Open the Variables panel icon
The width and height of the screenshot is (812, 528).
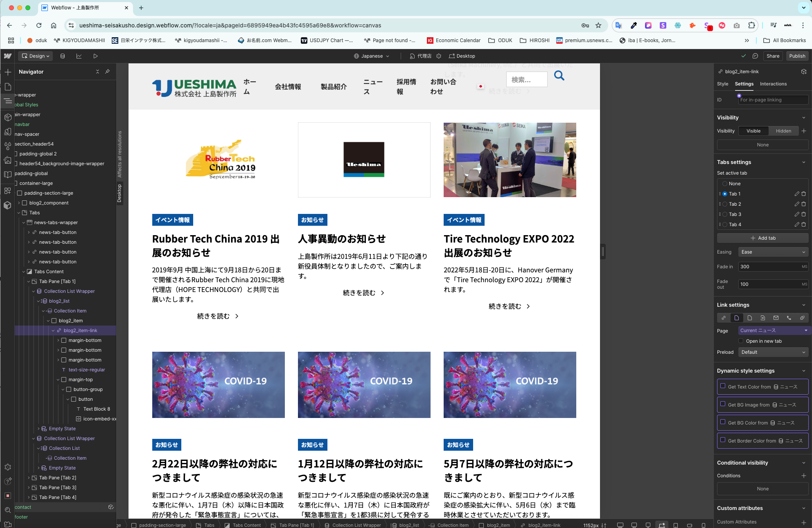8,132
